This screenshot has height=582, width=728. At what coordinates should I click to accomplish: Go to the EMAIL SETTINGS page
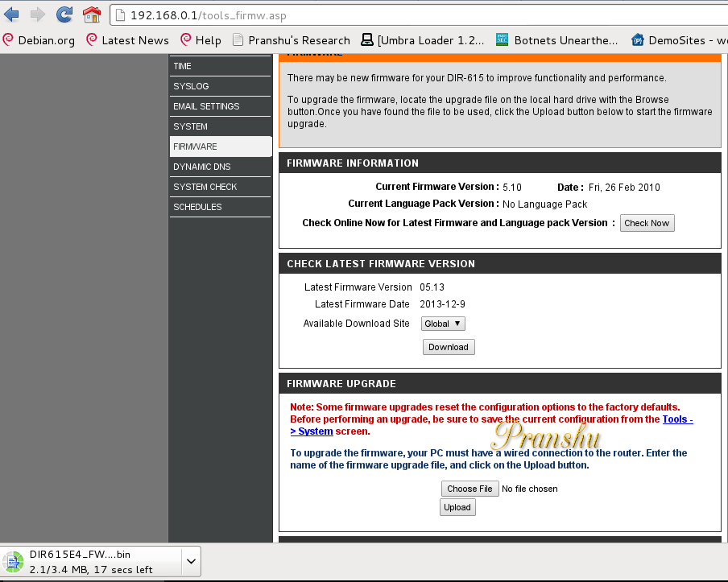(x=220, y=106)
